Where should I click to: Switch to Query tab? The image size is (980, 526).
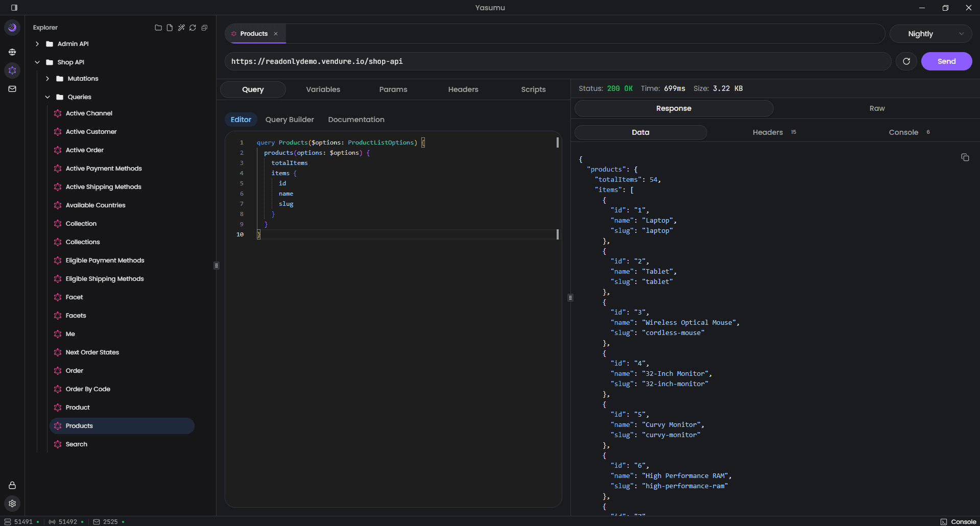[x=253, y=89]
